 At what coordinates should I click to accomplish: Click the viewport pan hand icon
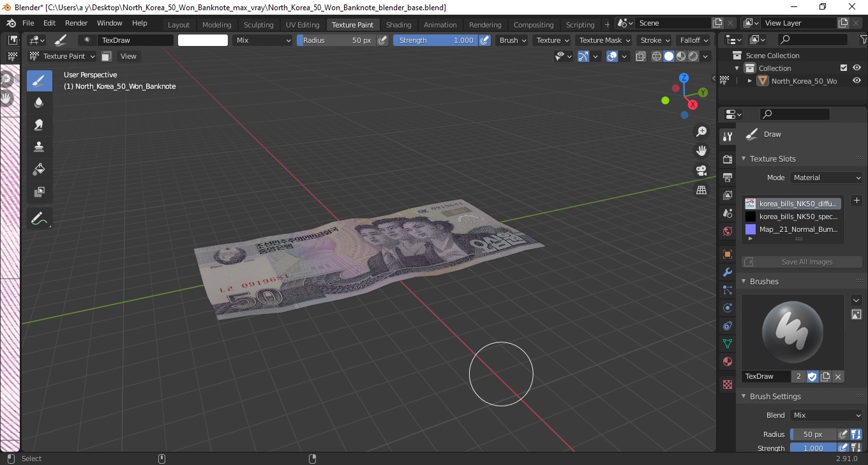click(x=701, y=151)
